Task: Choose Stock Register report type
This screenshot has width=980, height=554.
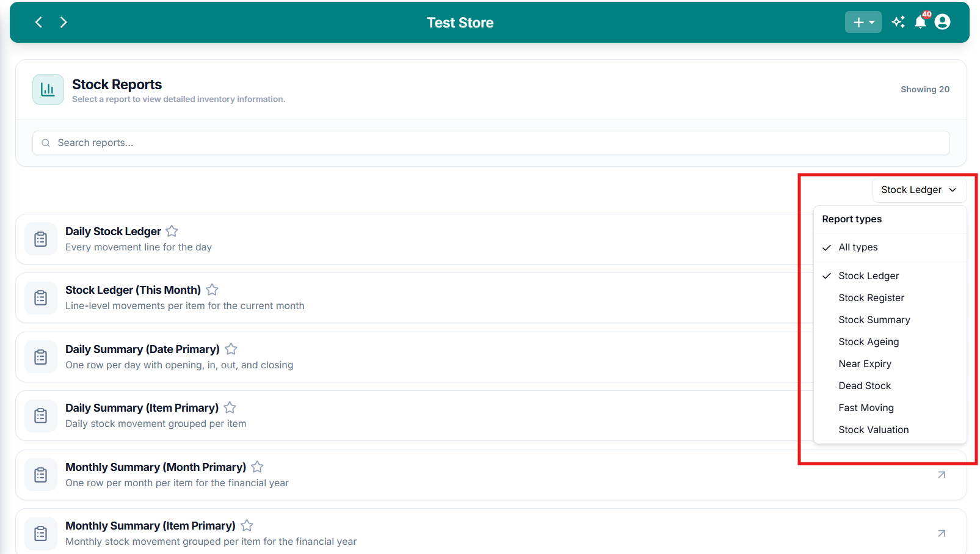Action: pos(890,298)
